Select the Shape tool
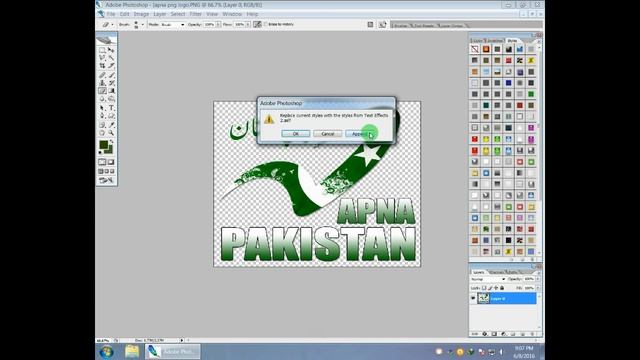This screenshot has width=640, height=360. 111,116
